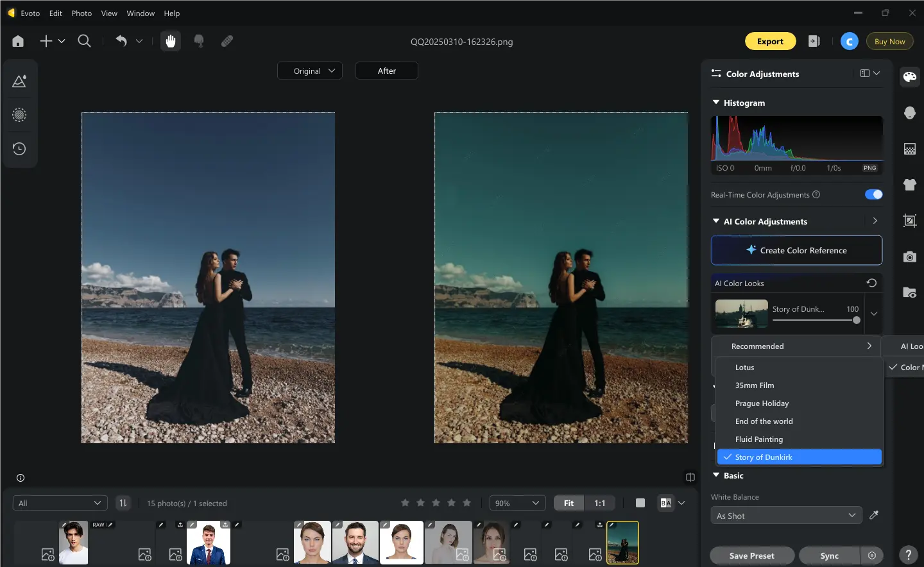This screenshot has width=924, height=567.
Task: Choose Fluid Painting look
Action: point(800,439)
